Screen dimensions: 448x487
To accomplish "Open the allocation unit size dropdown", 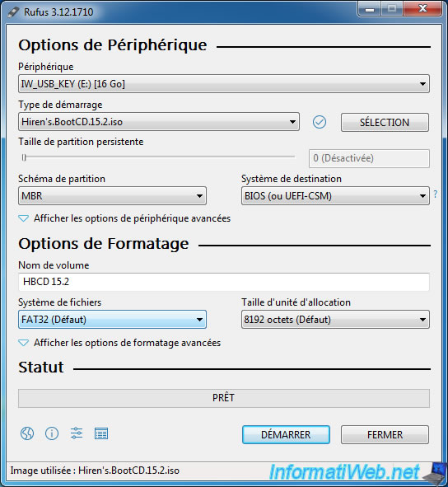I will coord(335,319).
